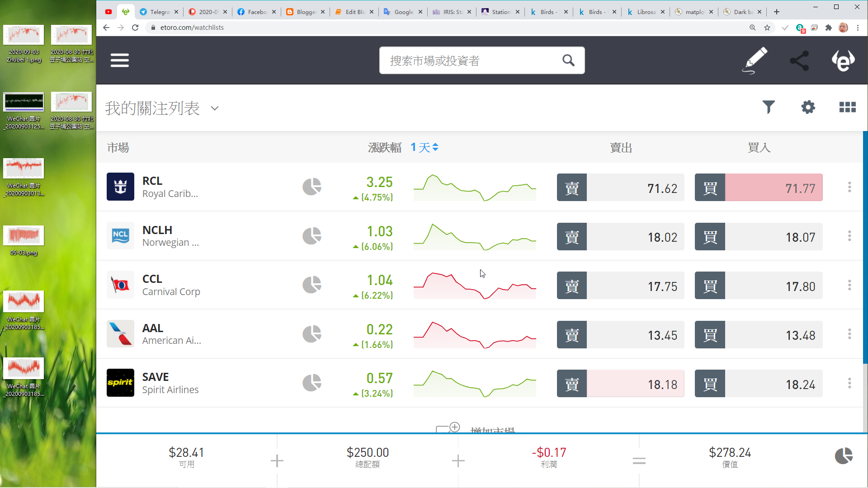
Task: Open the pencil write-post icon
Action: click(x=755, y=60)
